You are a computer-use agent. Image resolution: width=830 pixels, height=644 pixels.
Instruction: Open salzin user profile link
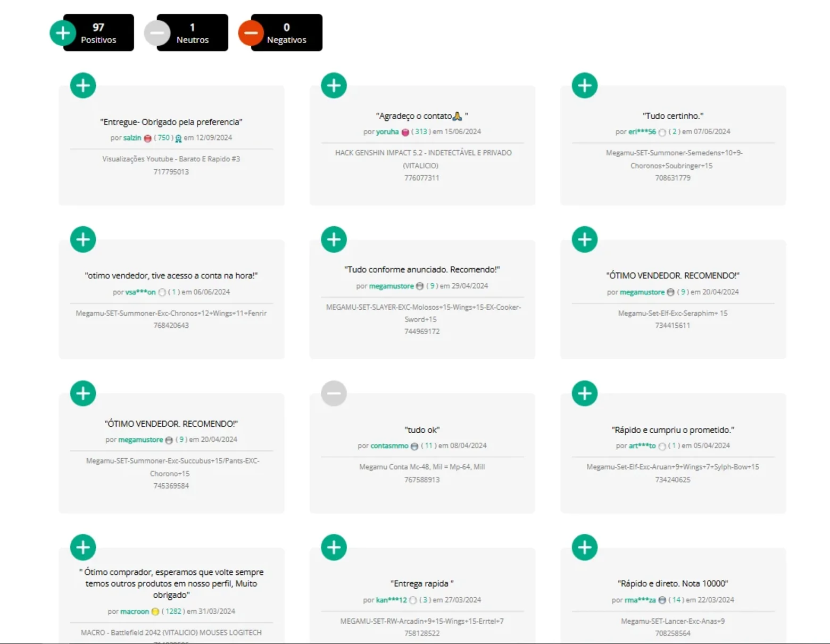pos(132,137)
